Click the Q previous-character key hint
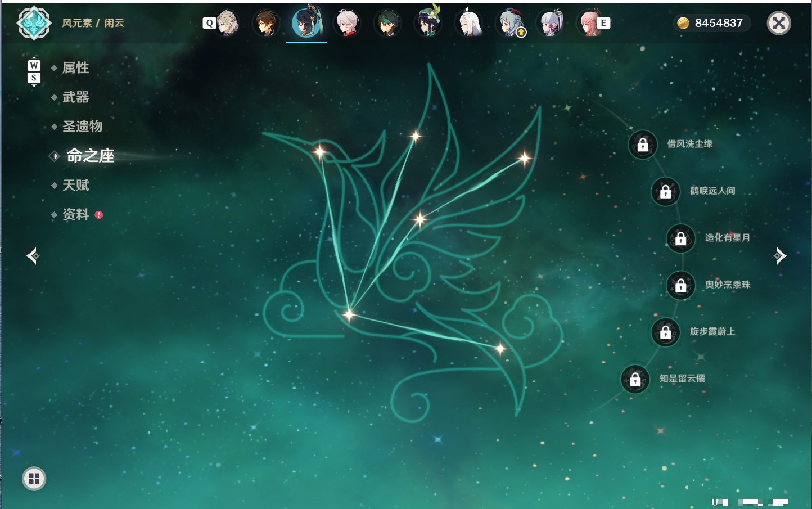 coord(209,23)
